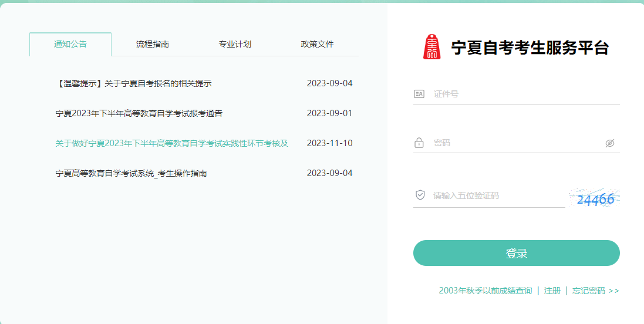
Task: Toggle password visibility eye icon
Action: pos(610,143)
